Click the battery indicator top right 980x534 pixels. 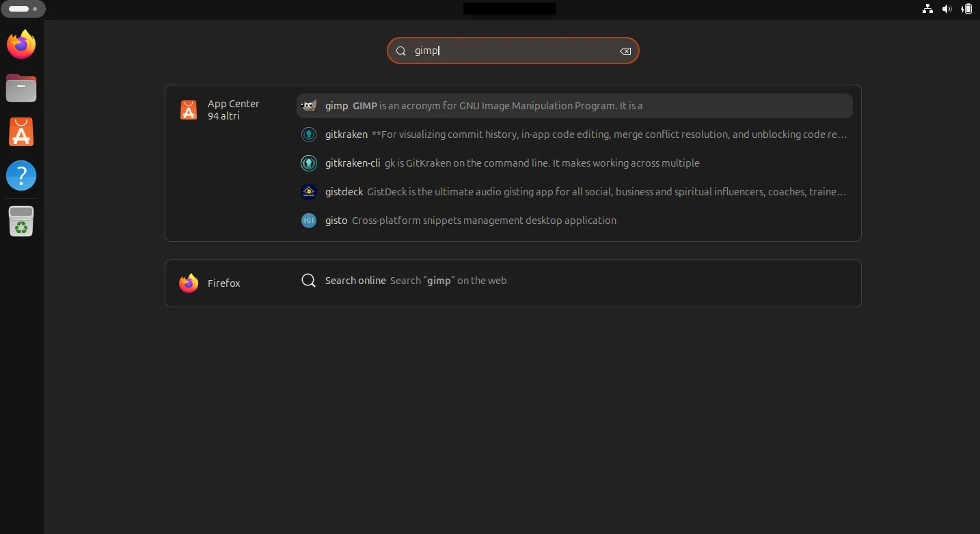coord(967,9)
